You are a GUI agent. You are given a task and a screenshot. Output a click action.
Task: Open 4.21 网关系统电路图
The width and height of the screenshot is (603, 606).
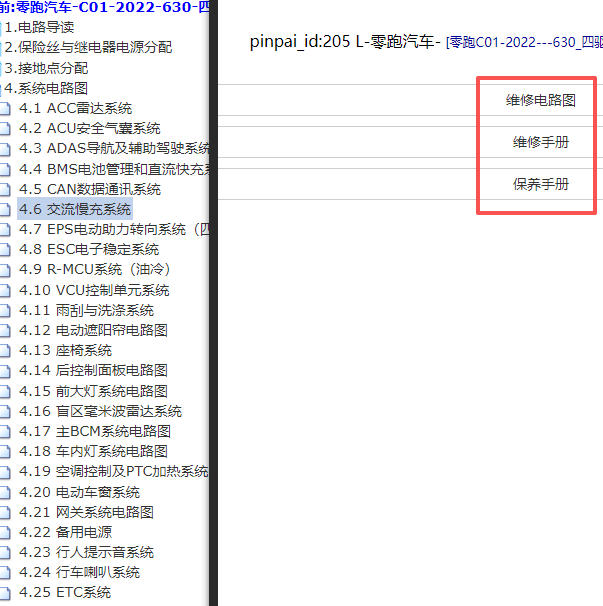click(x=86, y=512)
